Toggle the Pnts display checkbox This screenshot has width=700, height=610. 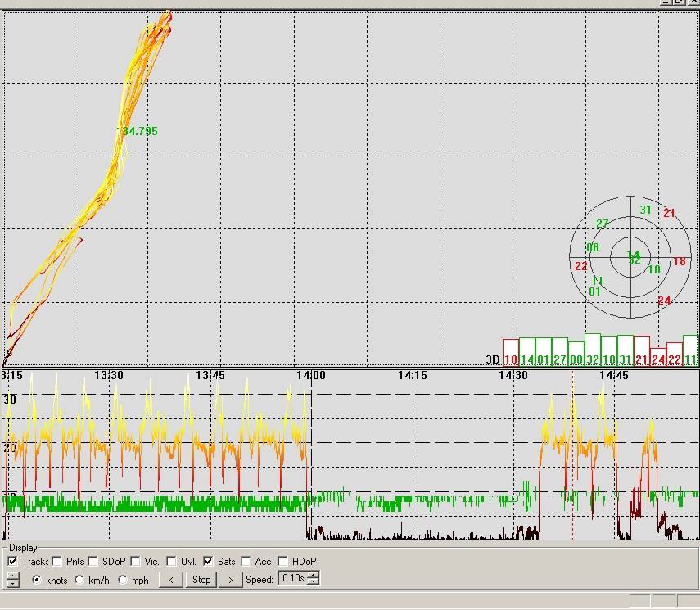[x=56, y=562]
